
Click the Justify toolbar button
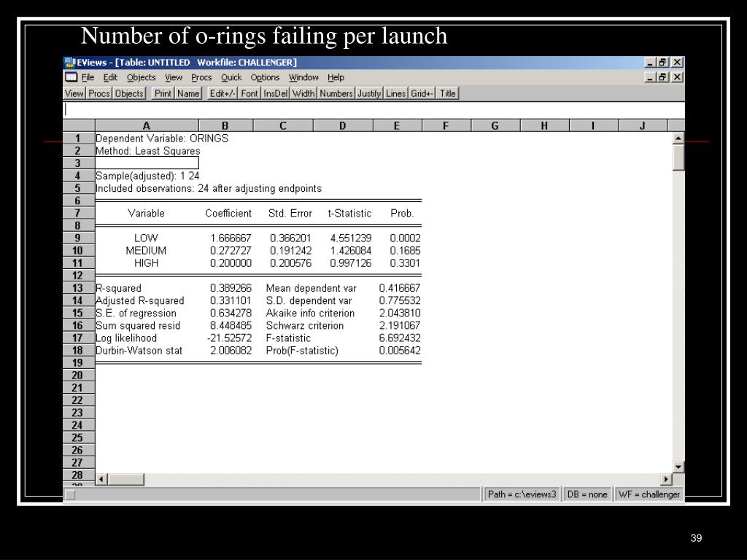click(369, 93)
